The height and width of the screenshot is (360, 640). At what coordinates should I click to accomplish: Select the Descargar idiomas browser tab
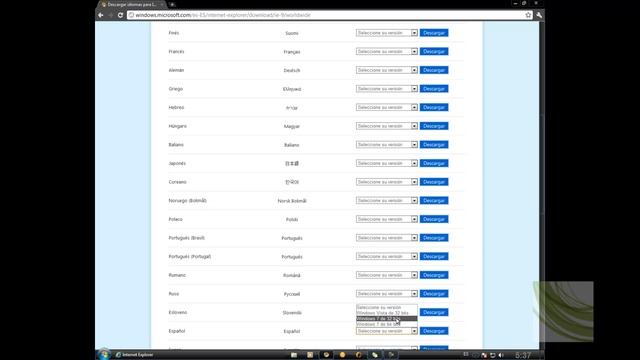tap(131, 4)
